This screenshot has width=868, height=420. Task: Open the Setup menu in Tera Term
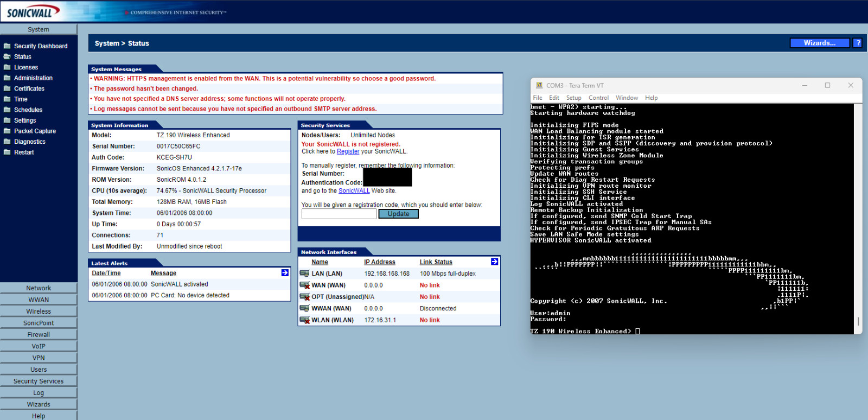point(573,98)
